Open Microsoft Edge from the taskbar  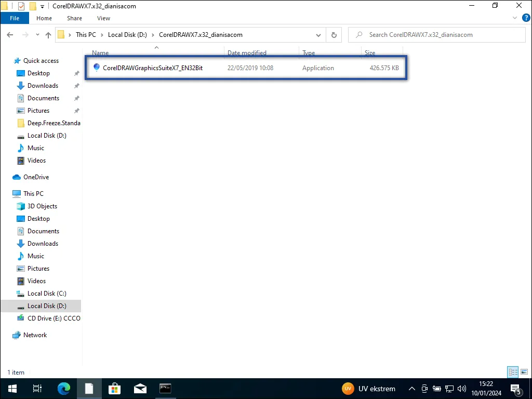click(63, 388)
